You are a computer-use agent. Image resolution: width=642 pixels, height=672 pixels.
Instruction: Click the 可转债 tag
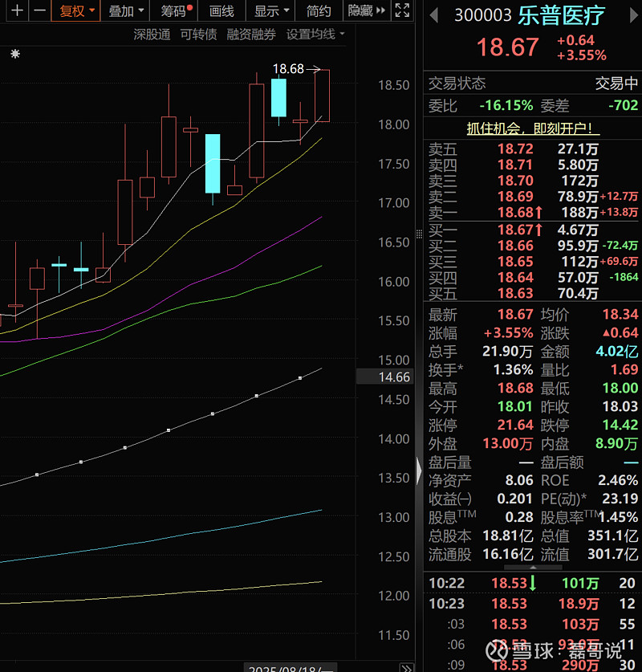click(x=198, y=35)
